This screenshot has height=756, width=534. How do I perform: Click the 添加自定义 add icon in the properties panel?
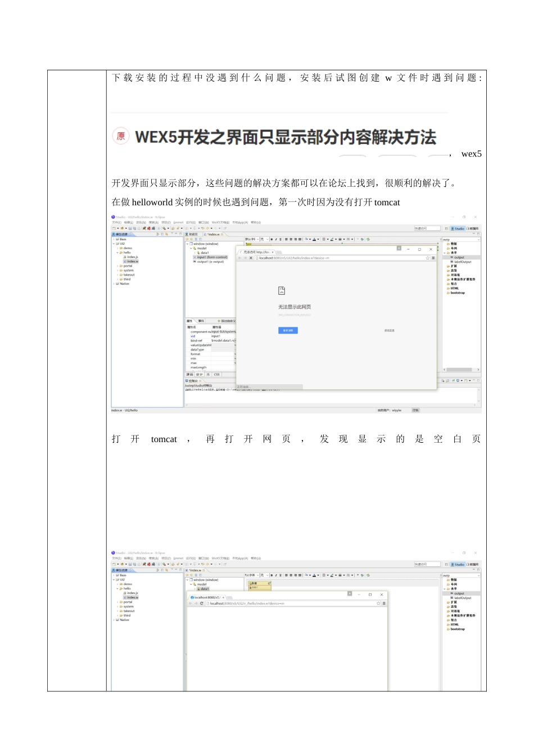tap(219, 321)
